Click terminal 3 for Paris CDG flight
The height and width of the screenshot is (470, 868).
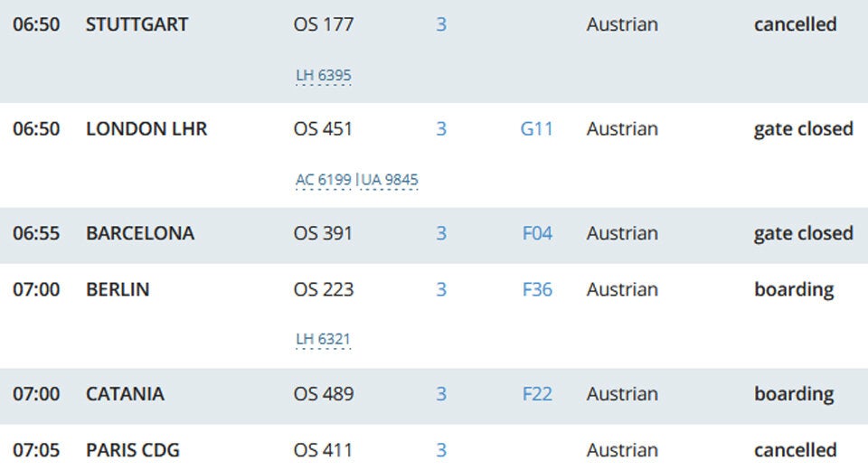pyautogui.click(x=441, y=450)
